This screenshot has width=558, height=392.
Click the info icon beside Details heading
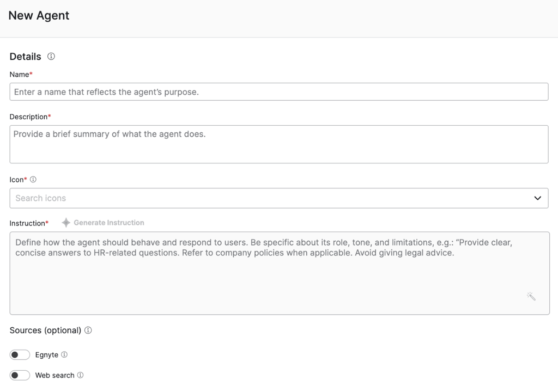[x=51, y=56]
